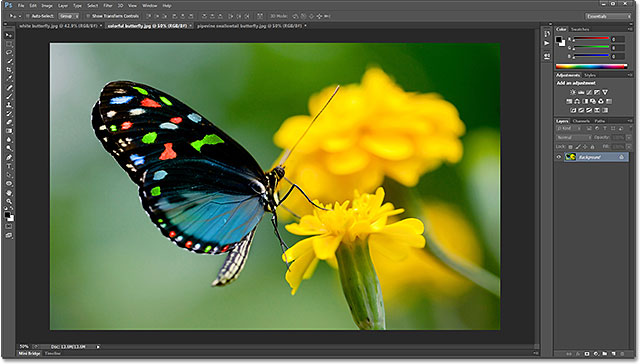Open the Group auto-select dropdown
Screen dimensions: 640x364
click(x=69, y=16)
